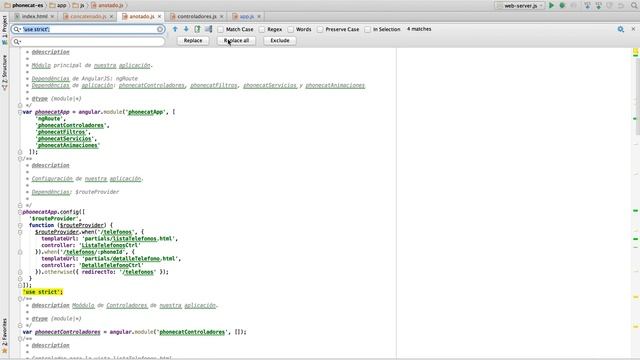This screenshot has width=640, height=360.
Task: Click the undo arrow icon in top toolbar
Action: (x=621, y=5)
